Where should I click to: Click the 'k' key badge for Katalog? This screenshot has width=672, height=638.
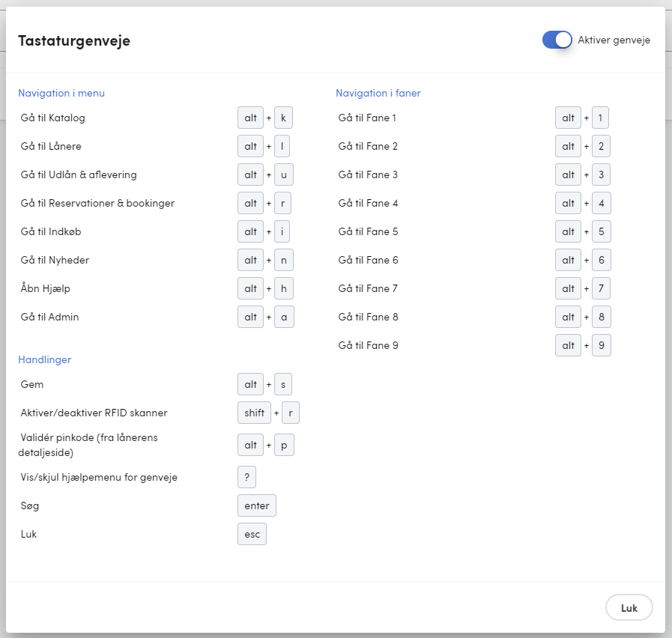(x=283, y=118)
